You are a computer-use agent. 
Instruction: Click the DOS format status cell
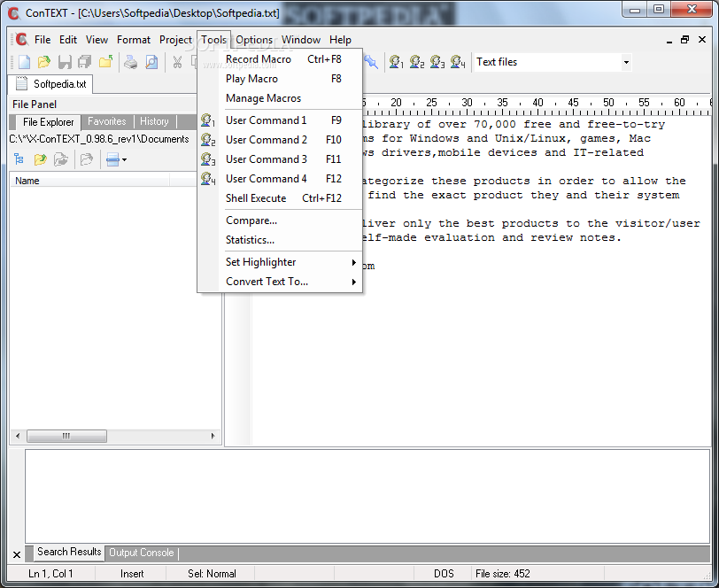click(444, 574)
